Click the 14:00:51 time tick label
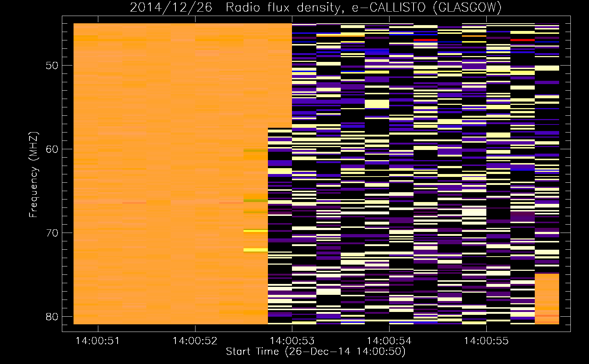The height and width of the screenshot is (364, 589). click(98, 341)
